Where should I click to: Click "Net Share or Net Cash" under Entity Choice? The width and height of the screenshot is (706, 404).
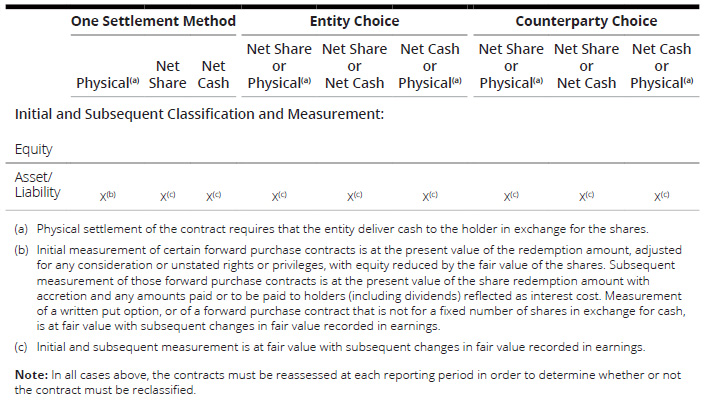click(x=354, y=65)
